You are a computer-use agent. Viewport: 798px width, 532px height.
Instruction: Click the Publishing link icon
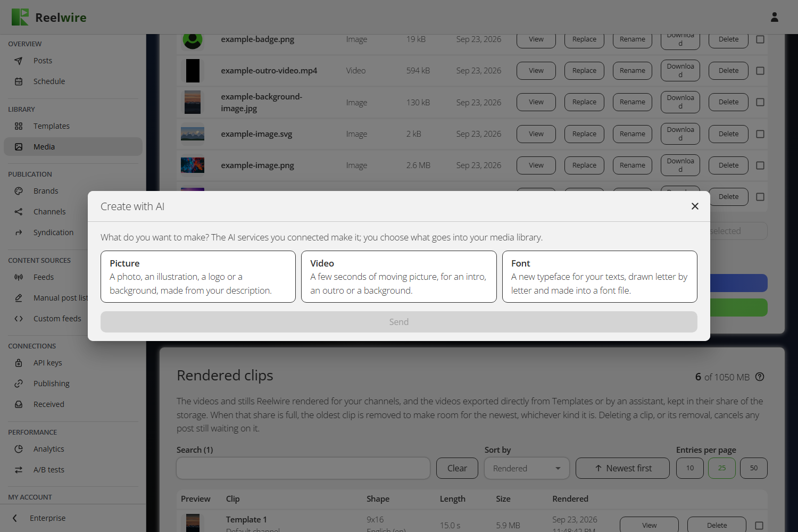(x=19, y=384)
